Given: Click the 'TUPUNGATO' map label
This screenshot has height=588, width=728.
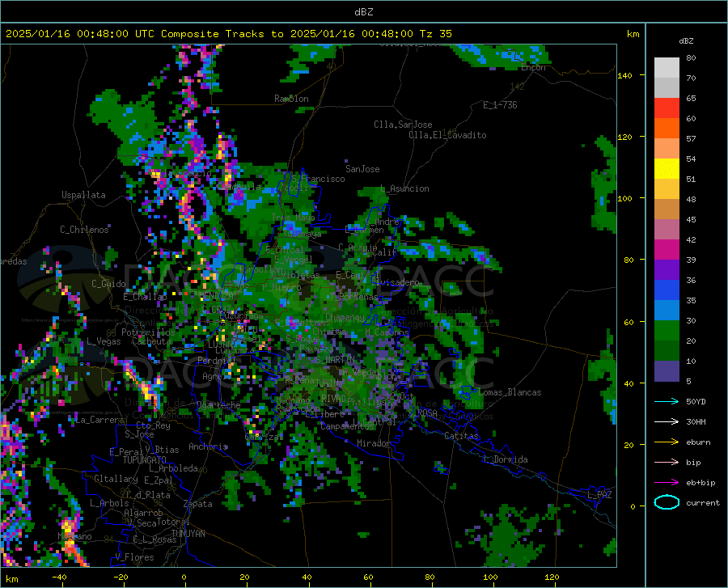Looking at the screenshot, I should point(145,460).
